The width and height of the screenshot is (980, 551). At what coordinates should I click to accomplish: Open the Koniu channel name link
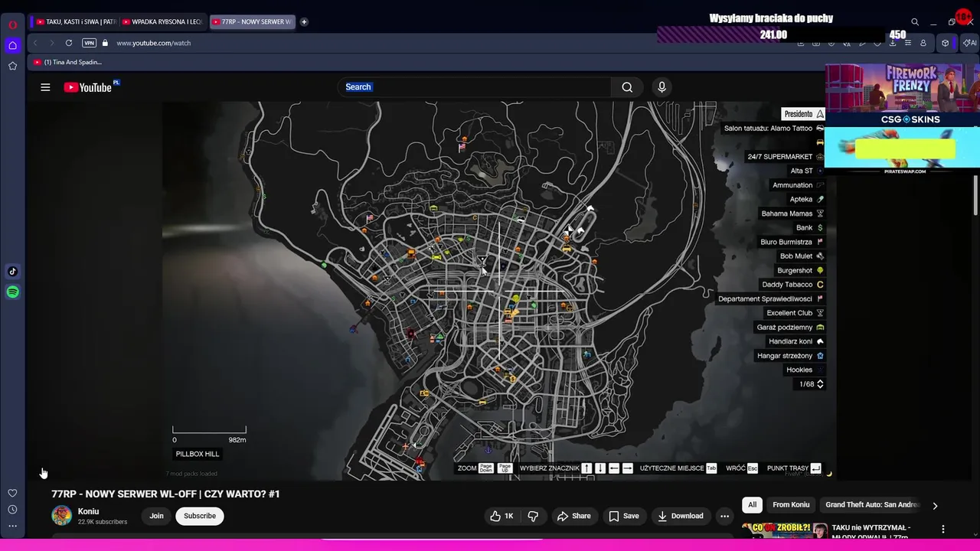click(x=88, y=511)
